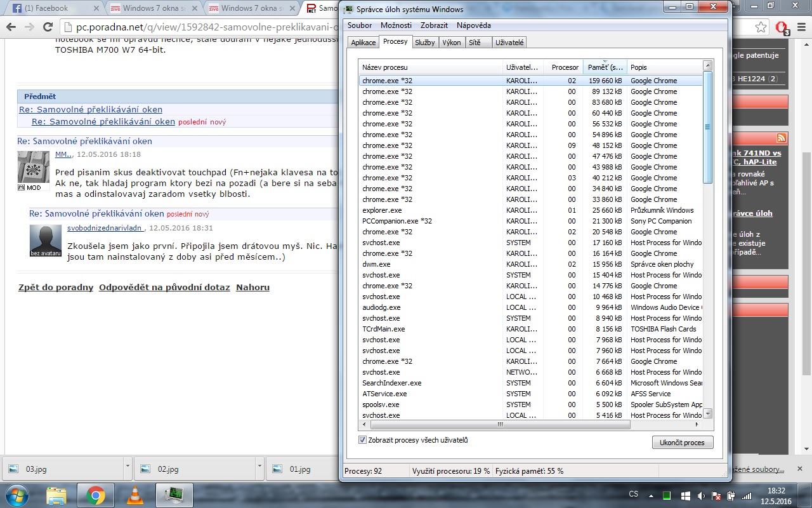The width and height of the screenshot is (812, 508).
Task: Open Windows Explorer from the taskbar
Action: (56, 495)
